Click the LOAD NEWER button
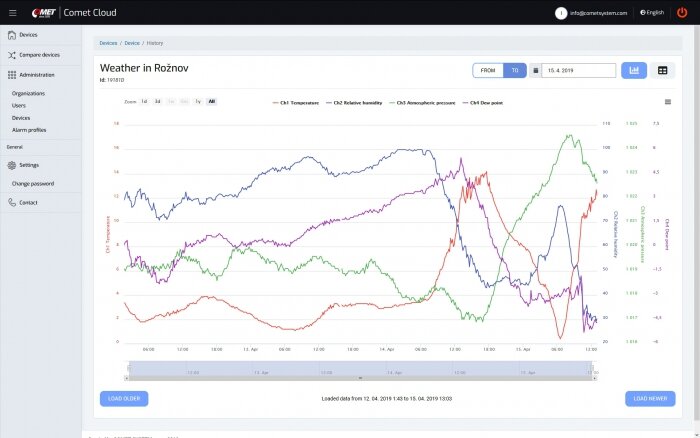The image size is (700, 438). (650, 398)
